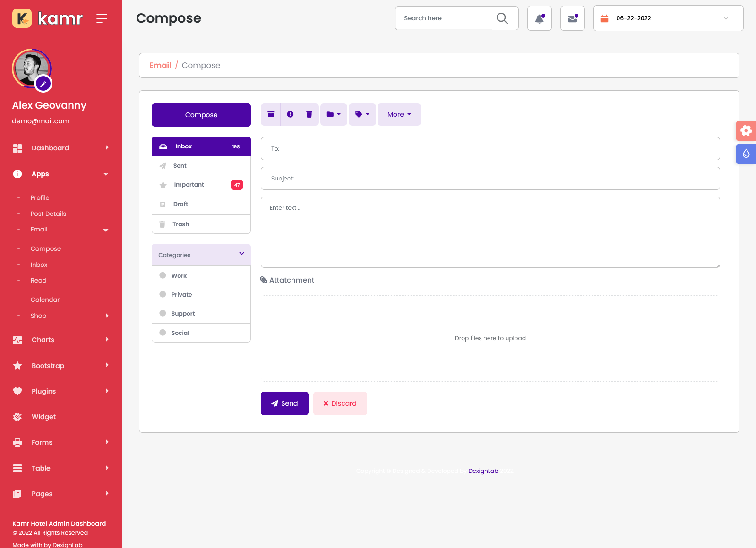Click the trash delete icon in toolbar
Image resolution: width=756 pixels, height=548 pixels.
point(309,114)
